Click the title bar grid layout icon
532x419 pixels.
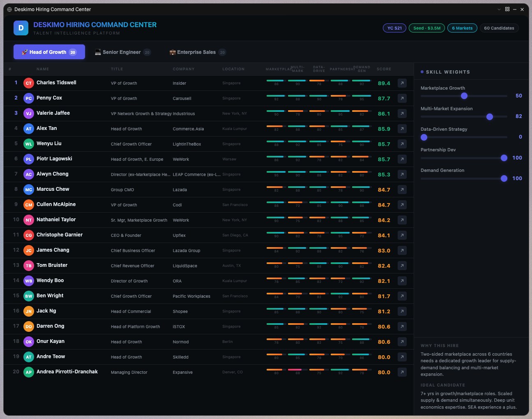point(507,9)
